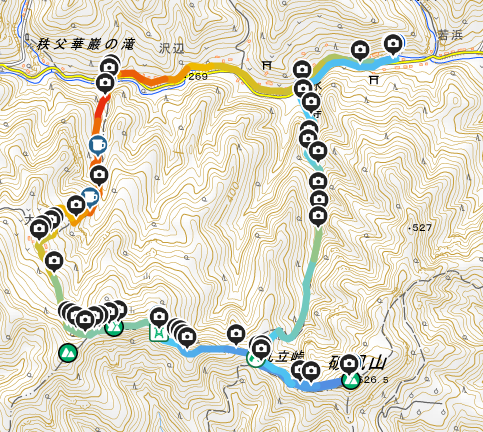The width and height of the screenshot is (483, 432).
Task: Click the lower blue coffee cup rest marker
Action: pos(90,197)
